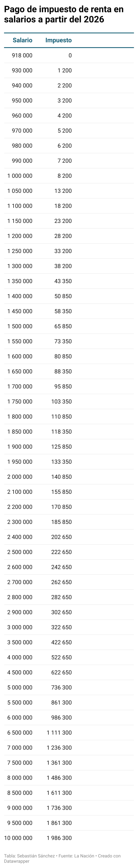This screenshot has width=138, height=868.
Task: Select the 10 000 000 salary cell
Action: point(18,838)
